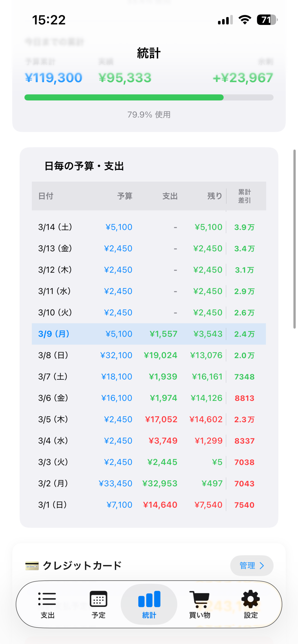
Task: Tap the vertical scrollbar on the right
Action: [294, 239]
